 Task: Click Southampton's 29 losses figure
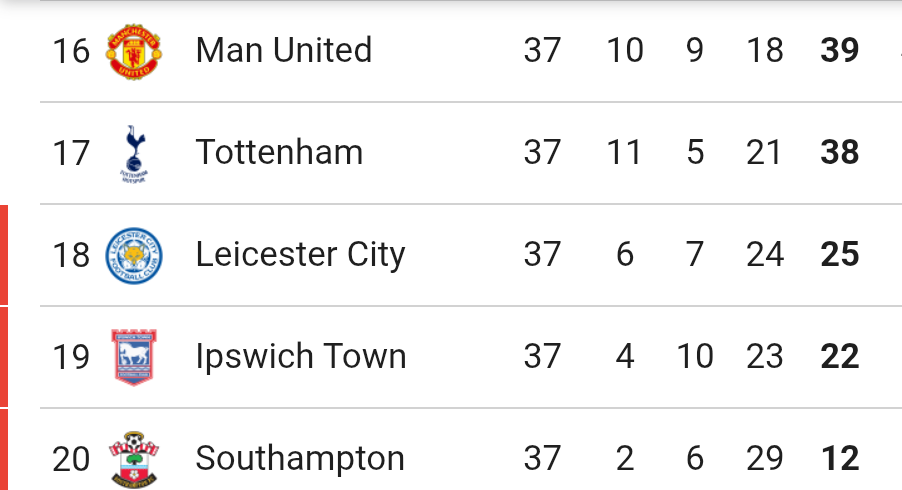[x=765, y=458]
